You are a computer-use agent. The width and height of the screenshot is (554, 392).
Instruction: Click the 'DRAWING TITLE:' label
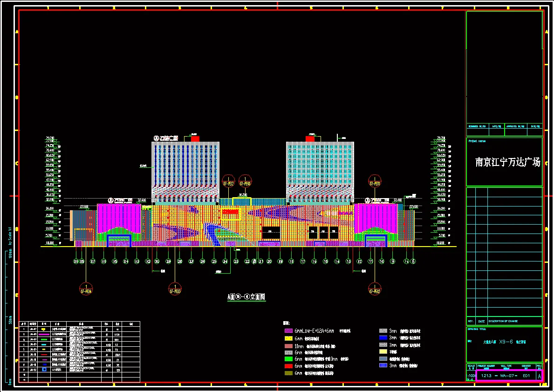click(477, 329)
